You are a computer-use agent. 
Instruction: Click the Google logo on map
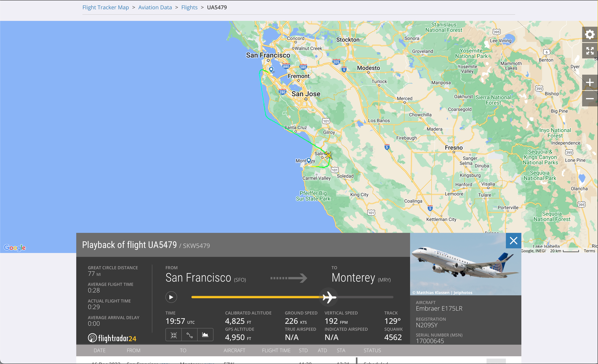click(15, 247)
